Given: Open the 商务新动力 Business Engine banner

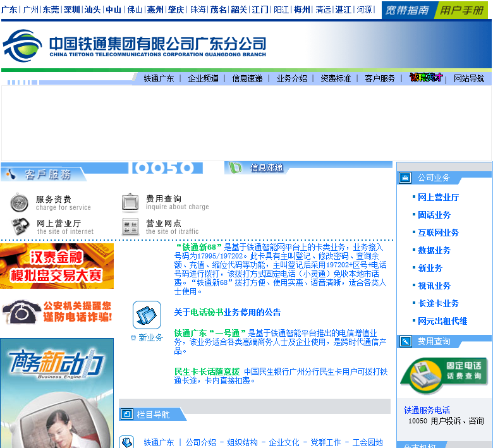Looking at the screenshot, I should (x=57, y=393).
